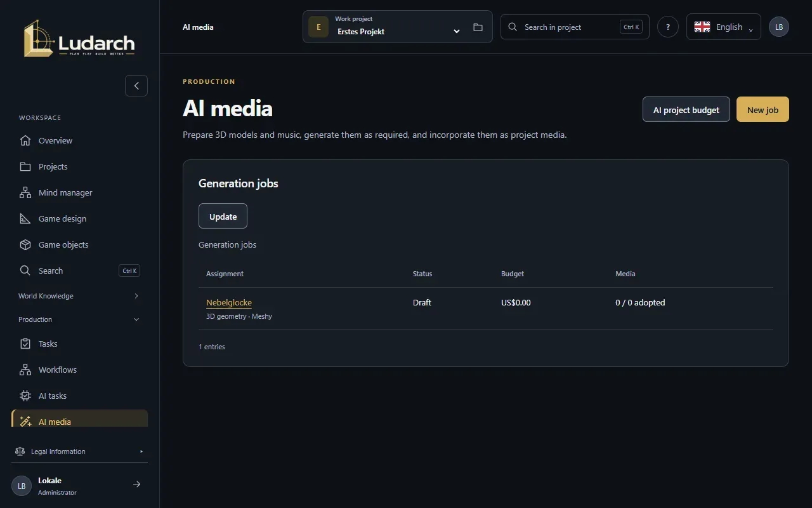Viewport: 812px width, 508px height.
Task: Open the English language dropdown
Action: click(x=724, y=27)
